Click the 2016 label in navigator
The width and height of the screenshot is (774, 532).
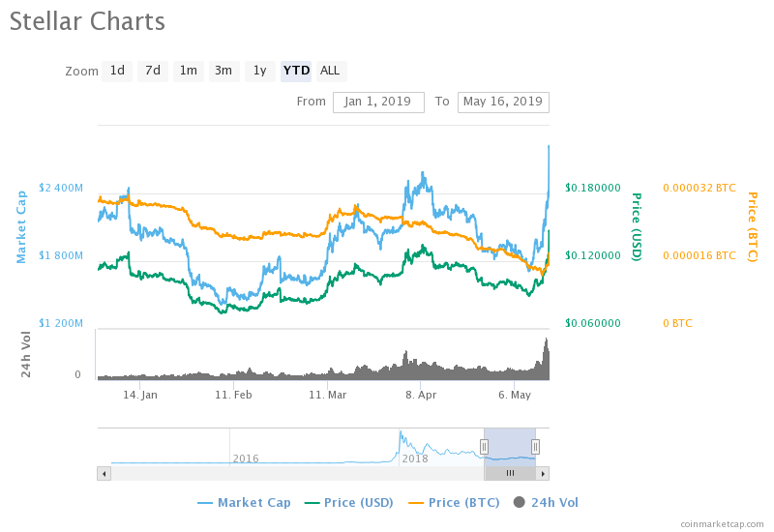coord(246,458)
